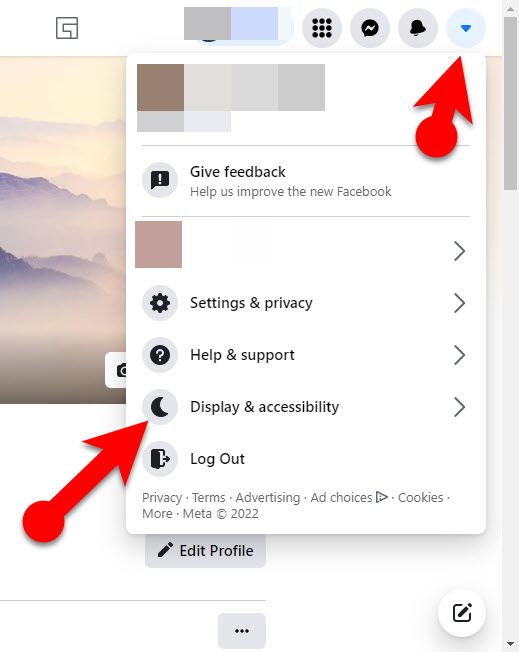519x652 pixels.
Task: Open the Messenger chat icon
Action: pos(370,28)
